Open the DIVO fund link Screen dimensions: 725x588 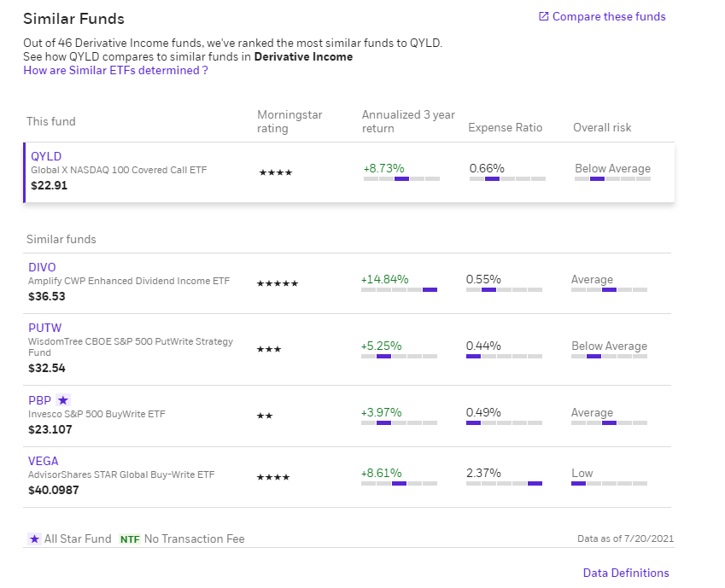tap(42, 267)
